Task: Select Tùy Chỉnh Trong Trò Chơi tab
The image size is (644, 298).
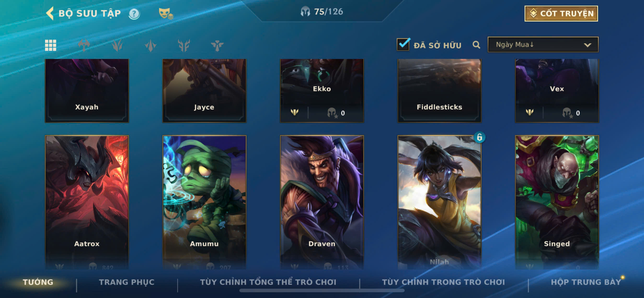Action: tap(443, 282)
